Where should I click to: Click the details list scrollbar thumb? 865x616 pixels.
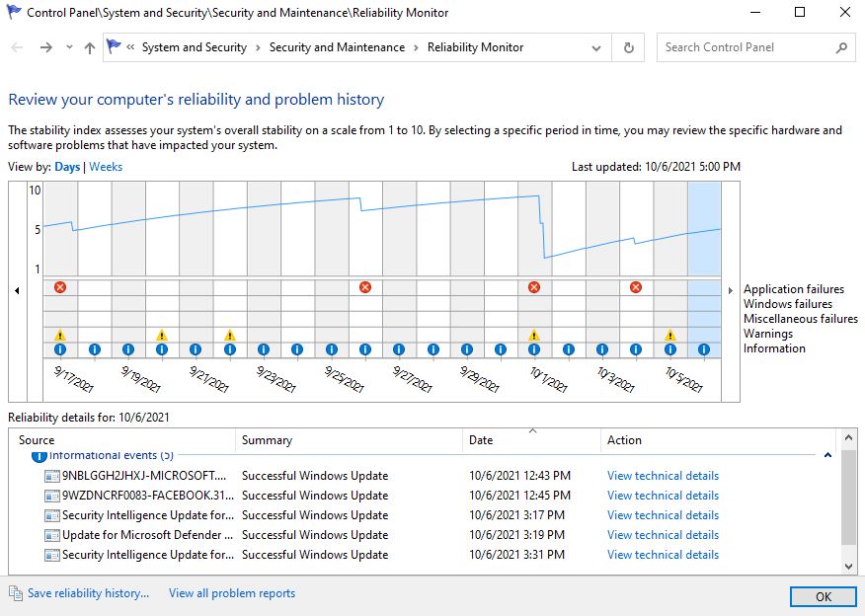pyautogui.click(x=849, y=497)
